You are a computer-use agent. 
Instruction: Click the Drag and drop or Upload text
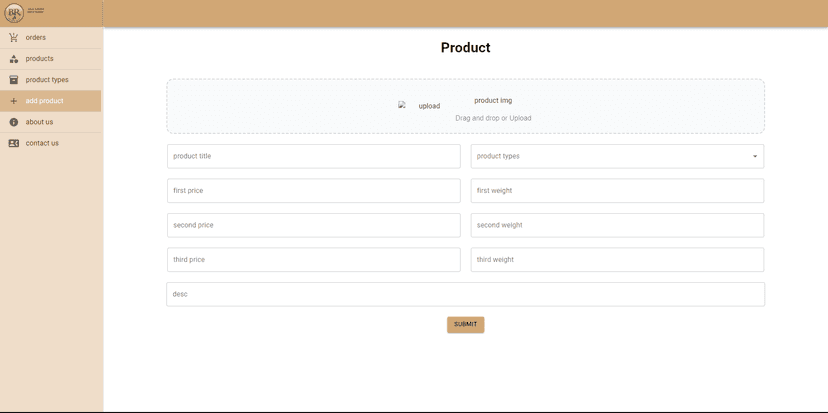pos(493,118)
